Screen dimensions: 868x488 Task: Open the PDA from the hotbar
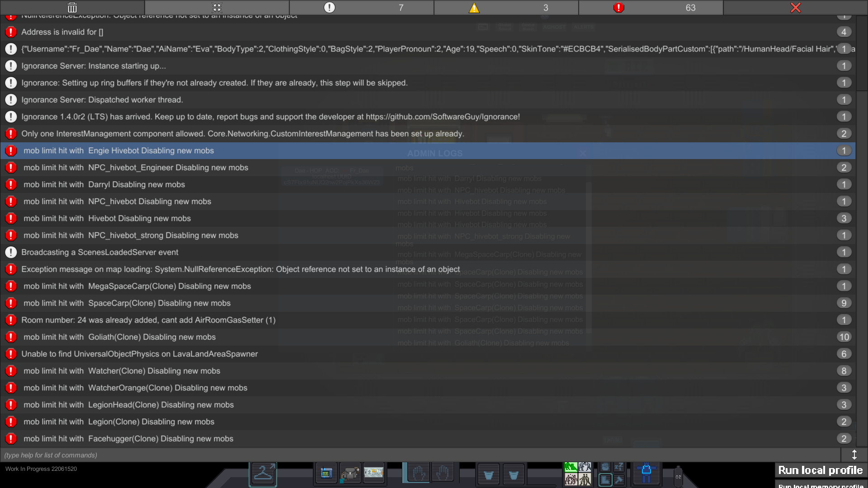coord(326,473)
